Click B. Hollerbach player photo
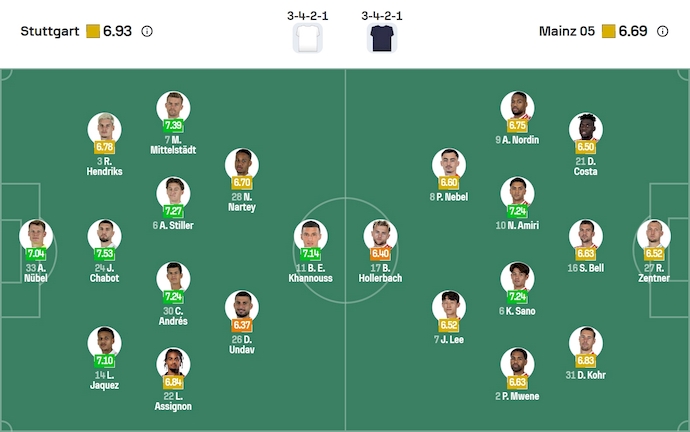690x432 pixels. (x=380, y=236)
